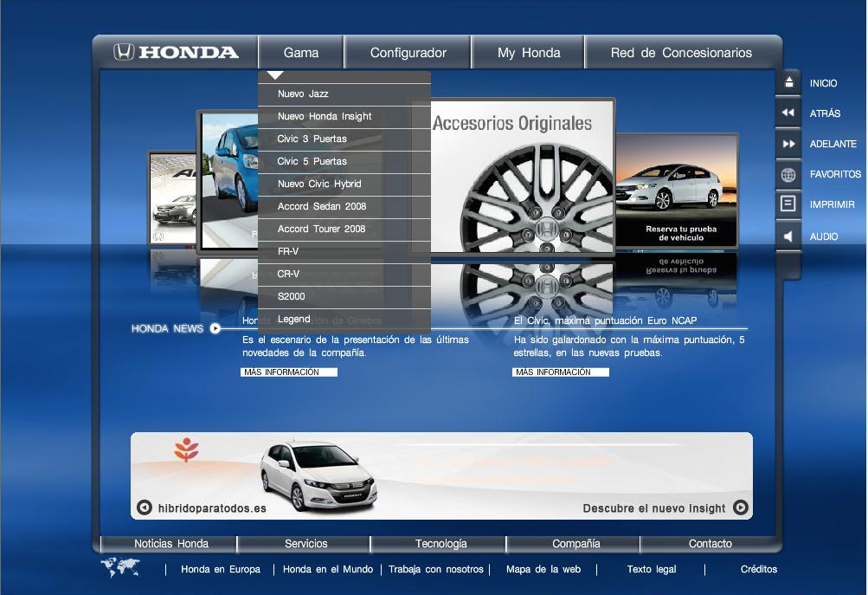The height and width of the screenshot is (595, 868).
Task: Open the Gama menu
Action: coord(300,53)
